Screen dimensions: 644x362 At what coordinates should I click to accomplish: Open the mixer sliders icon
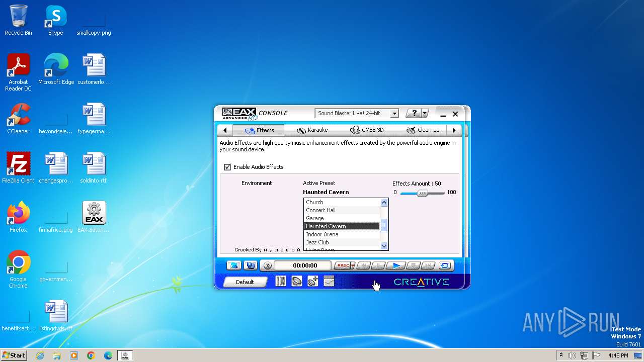tap(281, 282)
